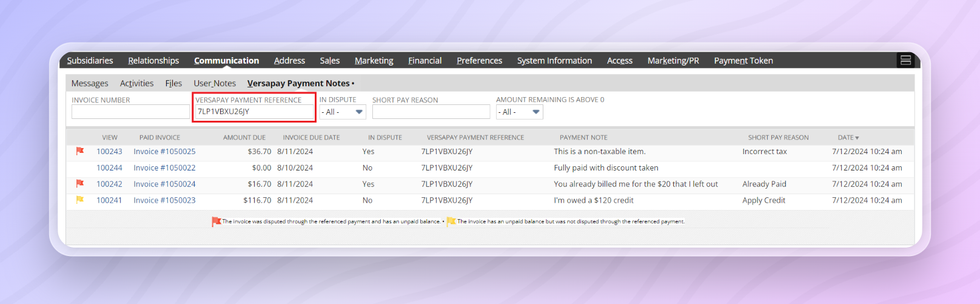View record 100241

tap(109, 200)
